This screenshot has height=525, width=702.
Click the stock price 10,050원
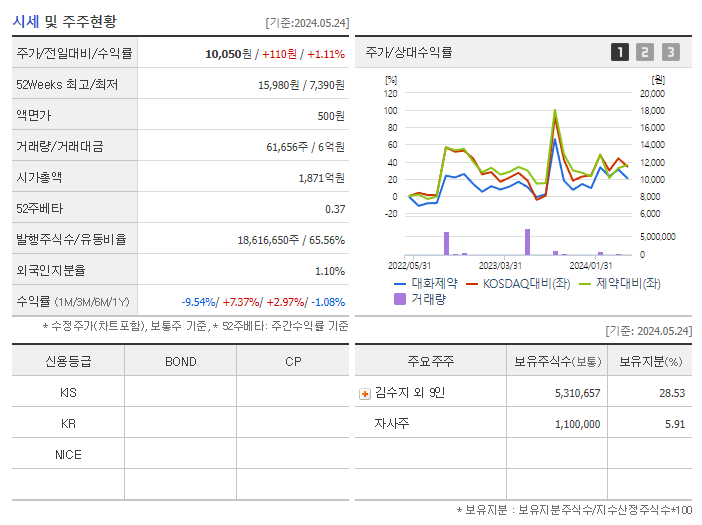[x=228, y=54]
